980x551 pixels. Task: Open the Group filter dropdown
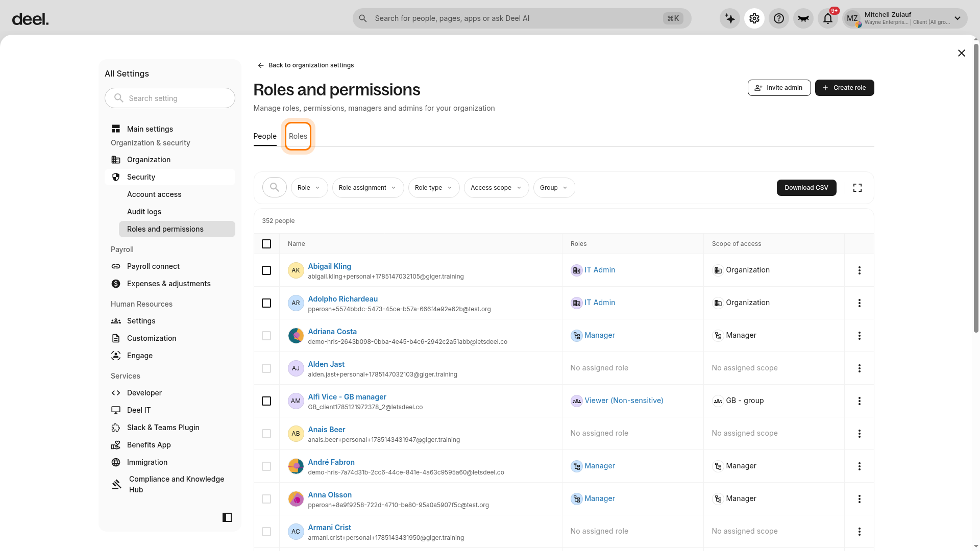click(x=554, y=188)
